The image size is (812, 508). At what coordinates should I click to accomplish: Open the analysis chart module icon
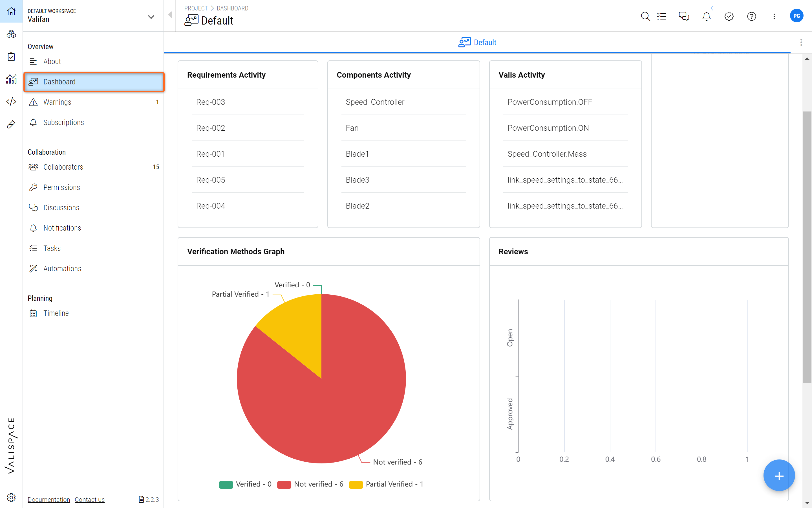pos(11,79)
